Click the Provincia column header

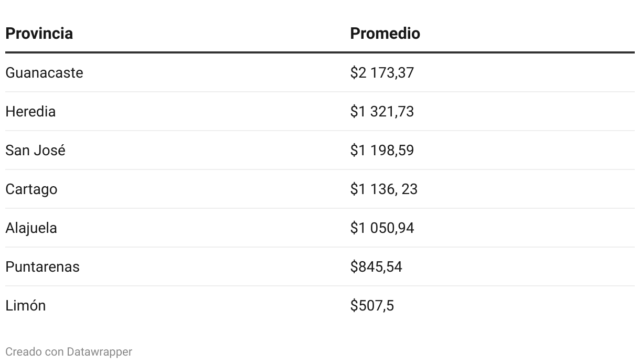pos(39,34)
